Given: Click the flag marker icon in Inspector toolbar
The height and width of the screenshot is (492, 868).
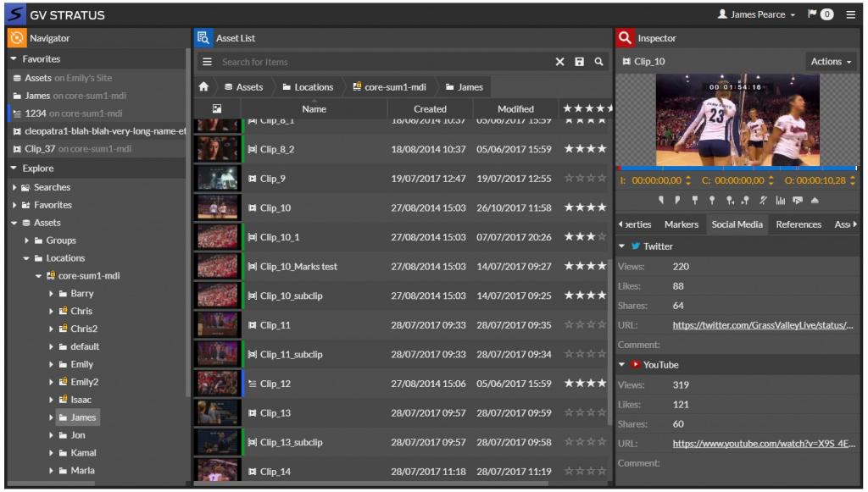Looking at the screenshot, I should click(x=695, y=200).
